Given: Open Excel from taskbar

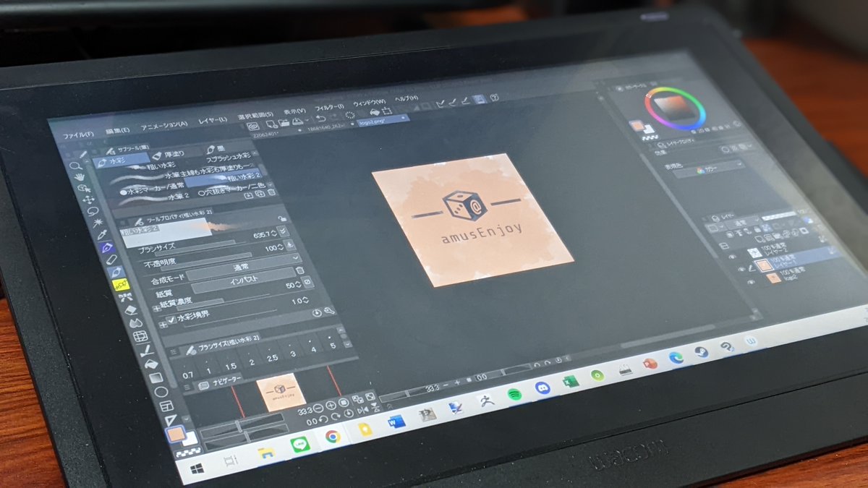Looking at the screenshot, I should tap(571, 382).
